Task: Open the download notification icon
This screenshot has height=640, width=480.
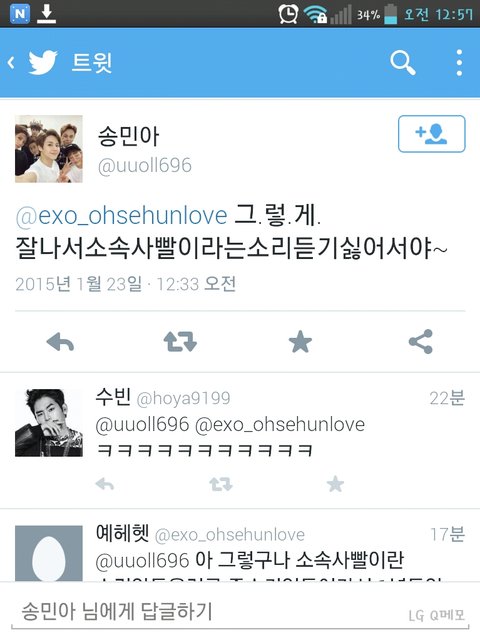Action: (x=47, y=13)
